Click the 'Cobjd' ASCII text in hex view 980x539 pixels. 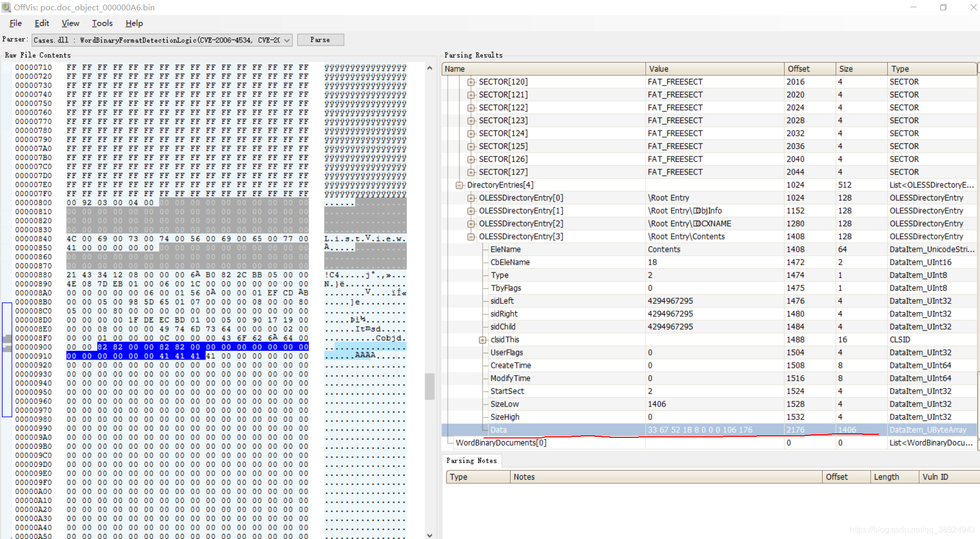(x=388, y=338)
